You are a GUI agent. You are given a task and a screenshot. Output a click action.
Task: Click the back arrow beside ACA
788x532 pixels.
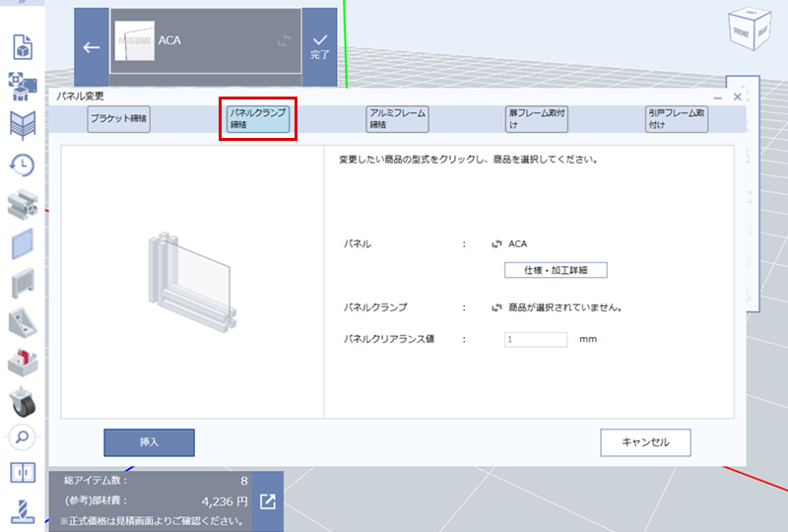[x=92, y=47]
